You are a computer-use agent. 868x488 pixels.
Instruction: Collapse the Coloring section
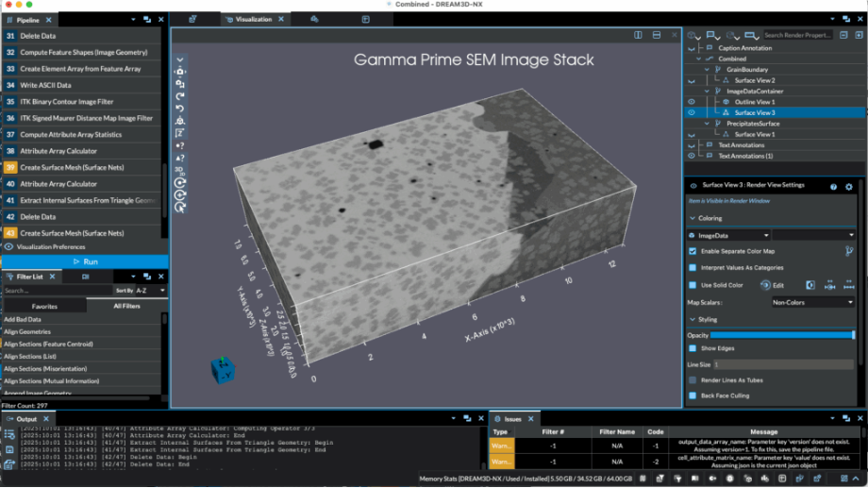(693, 218)
